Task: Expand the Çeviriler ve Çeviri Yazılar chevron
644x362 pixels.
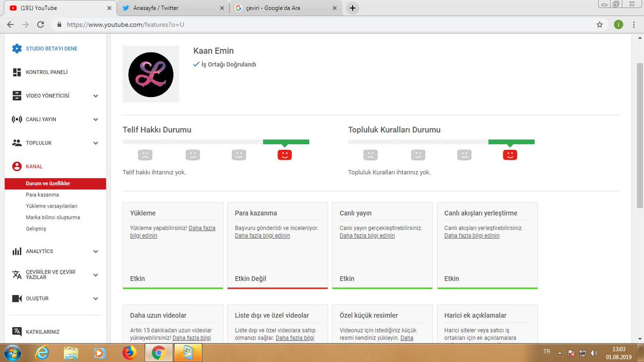Action: click(96, 275)
